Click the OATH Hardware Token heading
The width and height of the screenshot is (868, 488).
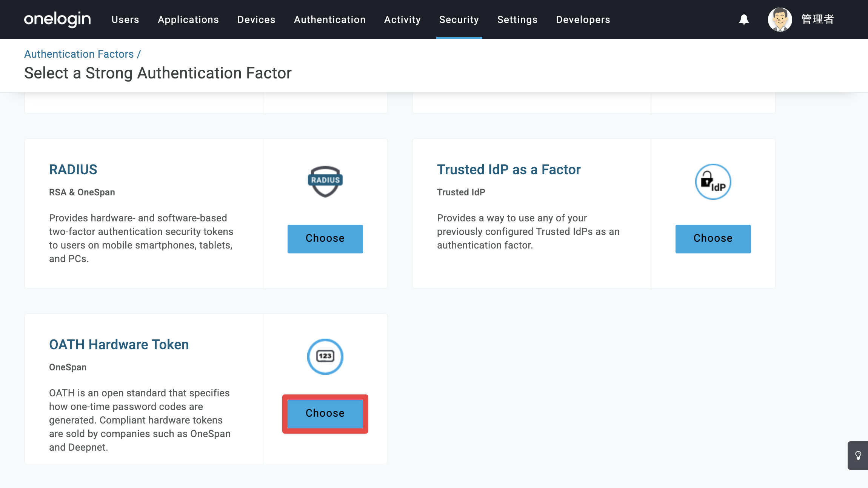coord(119,345)
